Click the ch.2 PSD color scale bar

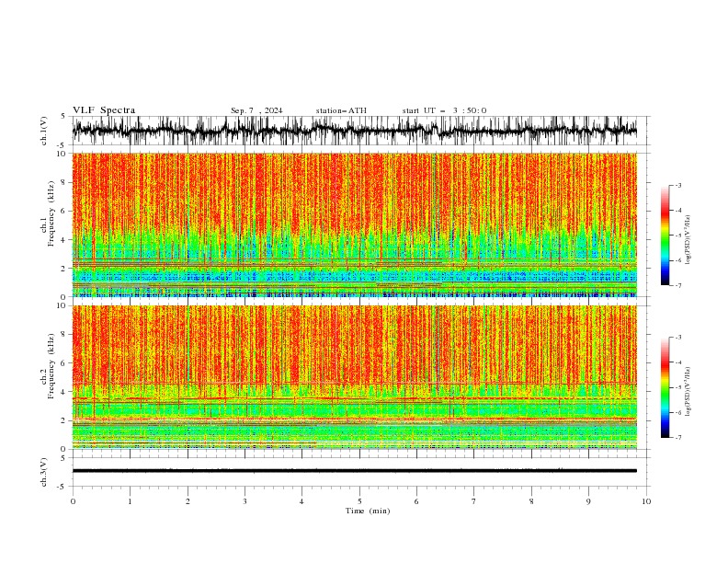click(665, 387)
